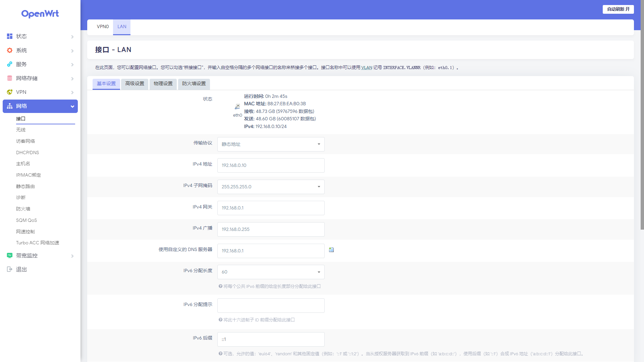Image resolution: width=644 pixels, height=362 pixels.
Task: Focus the IPv6 分配提示 input field
Action: click(x=271, y=305)
